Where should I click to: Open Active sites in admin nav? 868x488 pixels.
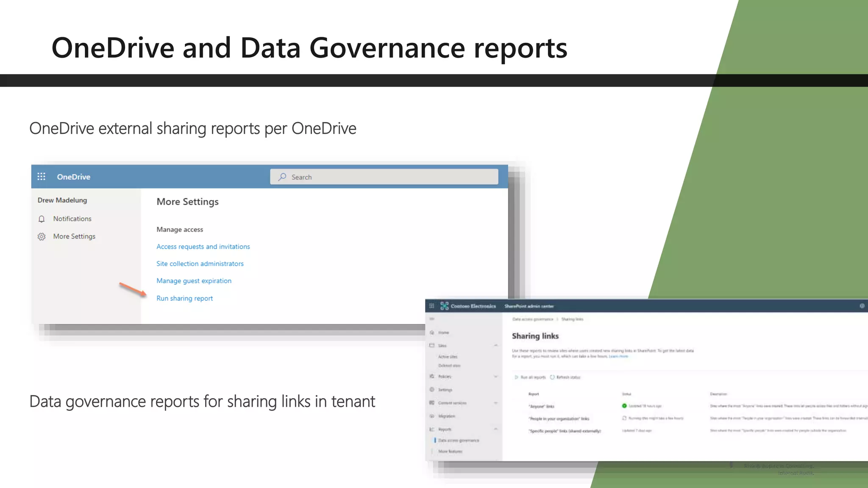click(448, 357)
